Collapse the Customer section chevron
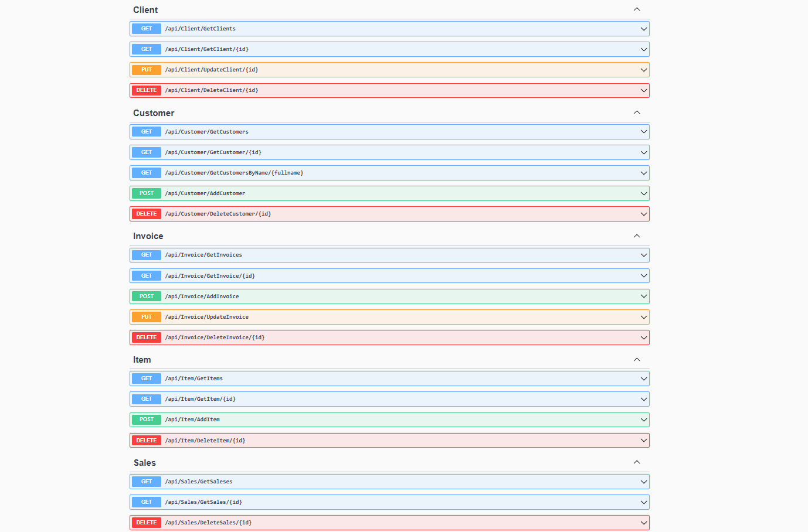 [637, 112]
